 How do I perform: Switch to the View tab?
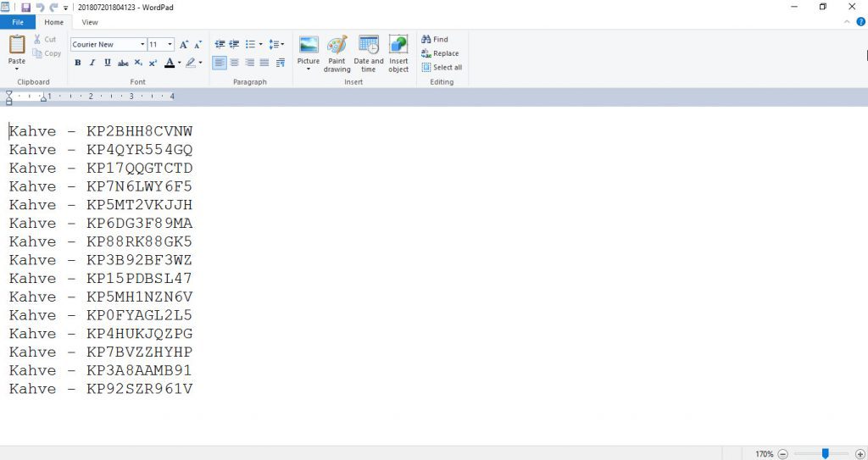pos(90,22)
